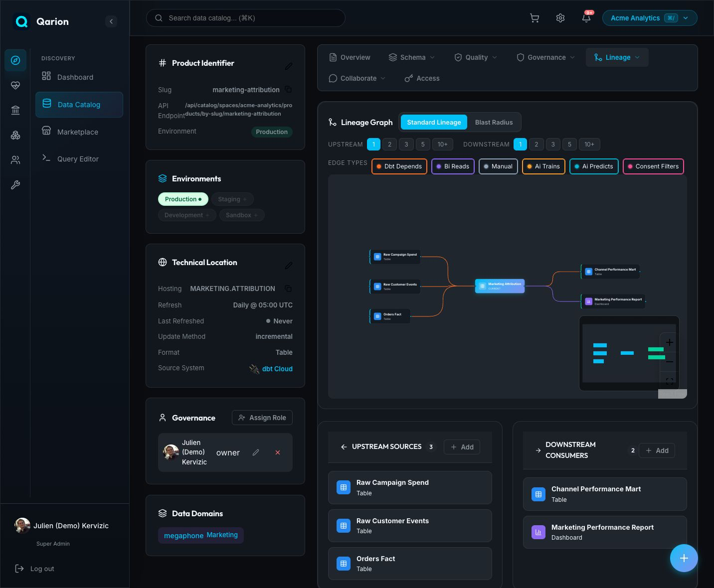Go to Data Catalog in sidebar

pos(79,104)
